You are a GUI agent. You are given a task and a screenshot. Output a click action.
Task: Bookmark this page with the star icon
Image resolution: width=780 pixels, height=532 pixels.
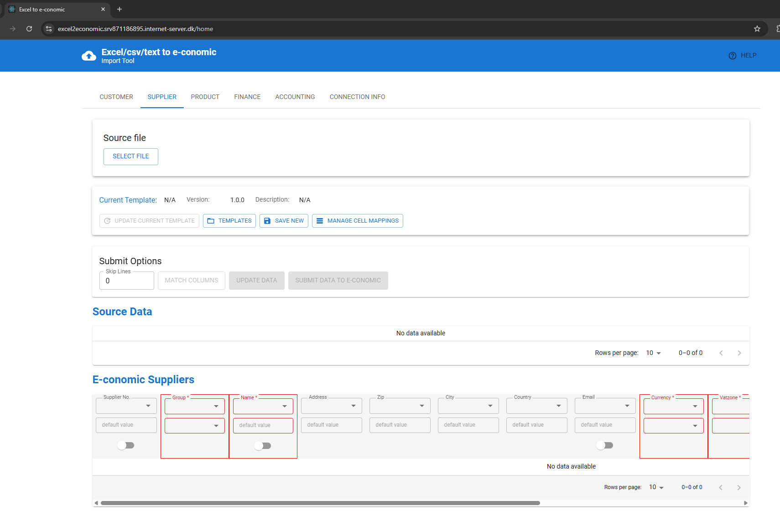[x=757, y=29]
